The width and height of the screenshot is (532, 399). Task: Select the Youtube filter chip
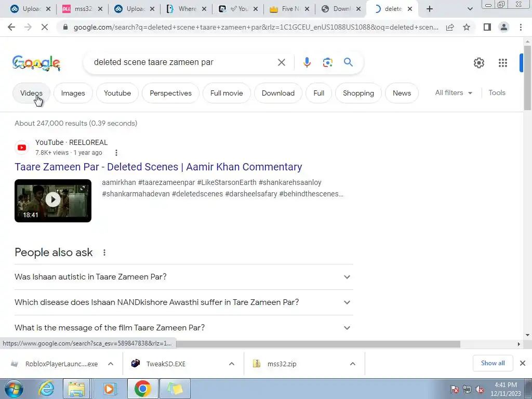[x=117, y=93]
